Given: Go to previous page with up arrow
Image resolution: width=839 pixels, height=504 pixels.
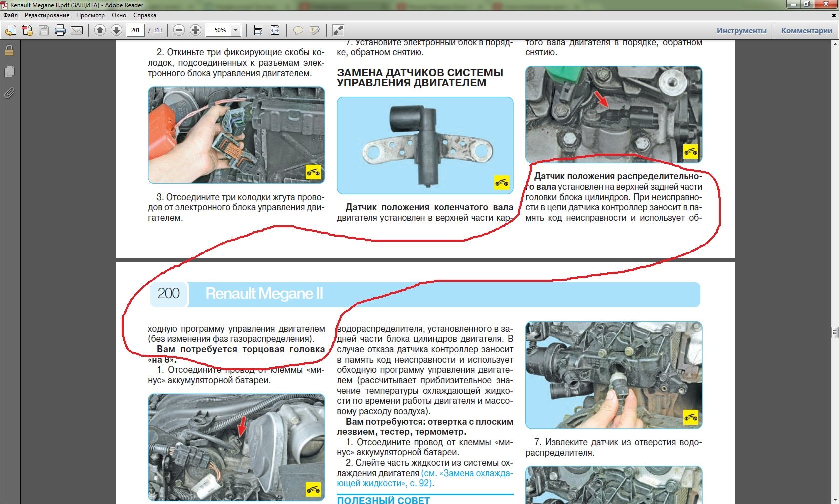Looking at the screenshot, I should coord(100,30).
